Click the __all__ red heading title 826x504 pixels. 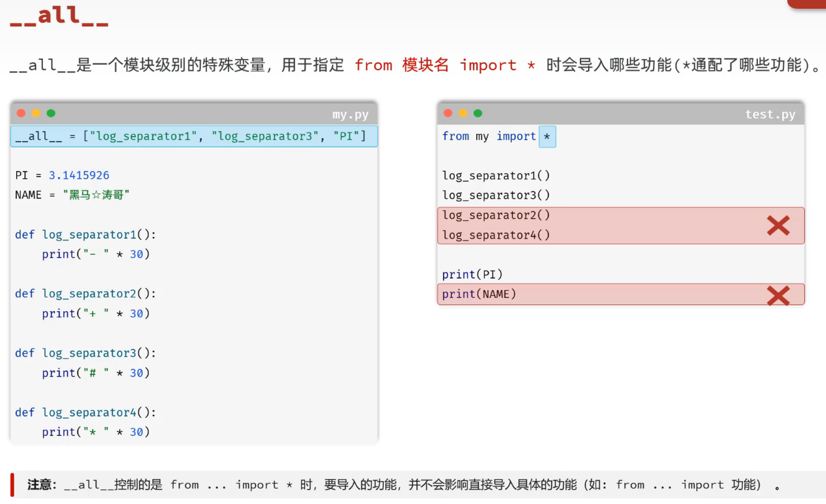pos(59,17)
